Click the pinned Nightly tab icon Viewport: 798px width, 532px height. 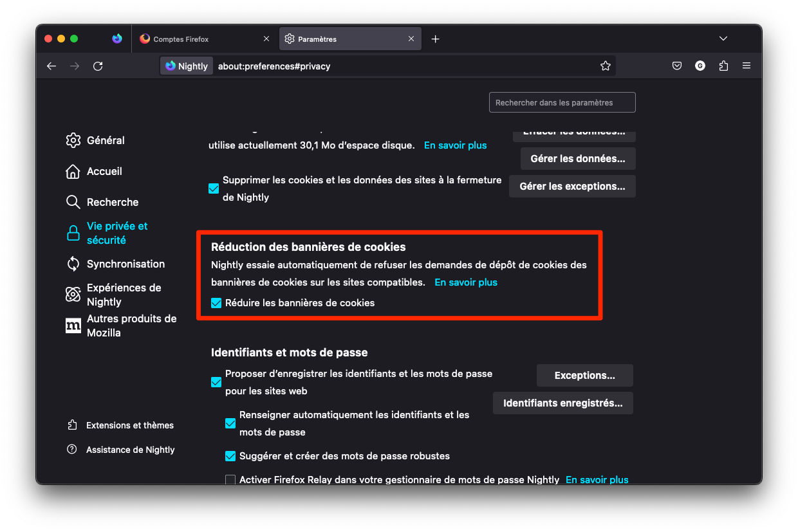117,39
